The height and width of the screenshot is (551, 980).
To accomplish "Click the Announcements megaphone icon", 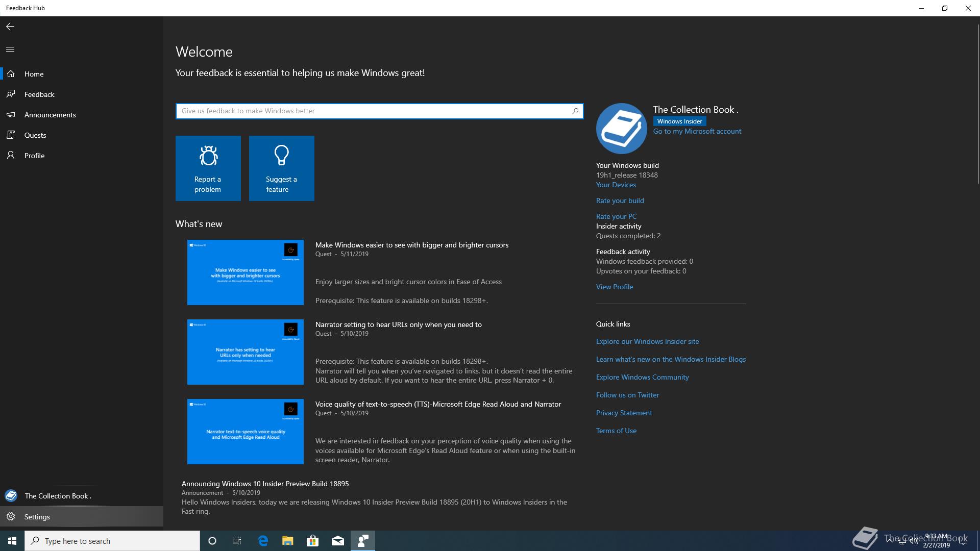I will (11, 115).
